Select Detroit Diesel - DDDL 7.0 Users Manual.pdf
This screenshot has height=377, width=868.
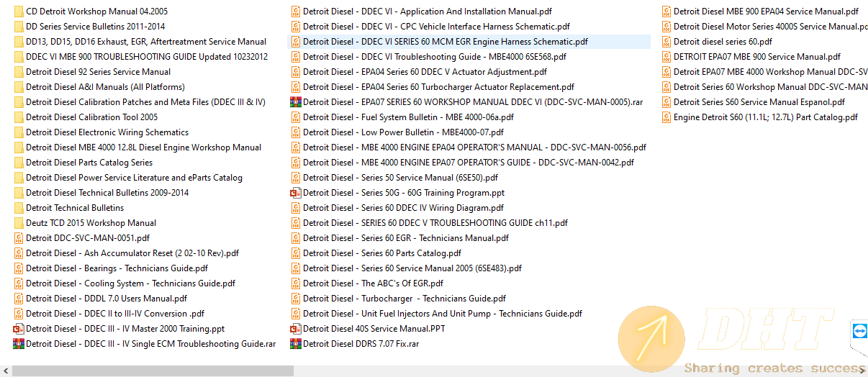tap(107, 299)
